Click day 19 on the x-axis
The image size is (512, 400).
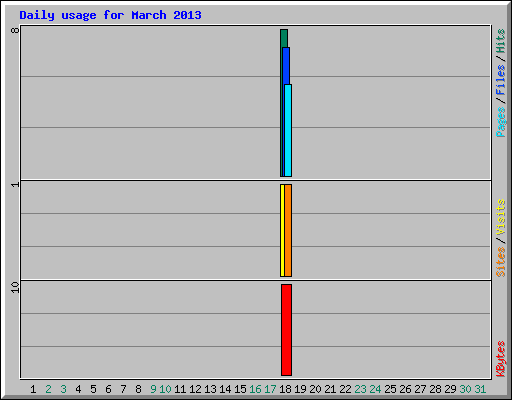point(300,389)
